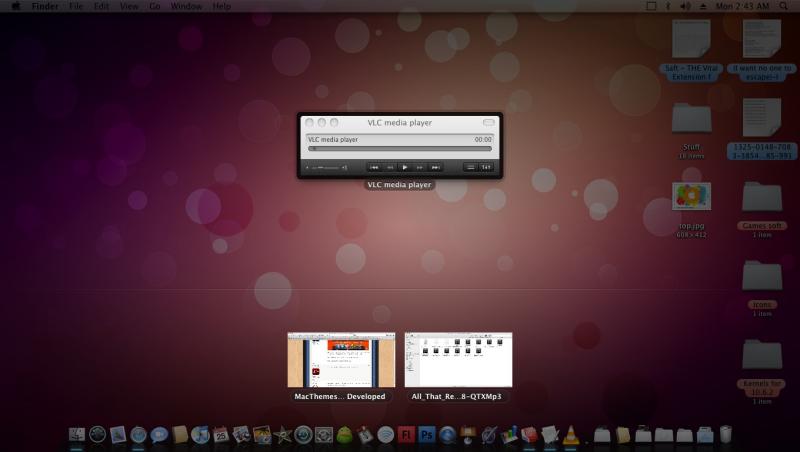This screenshot has height=452, width=800.
Task: Click the VLC cone in the Dock
Action: click(571, 435)
